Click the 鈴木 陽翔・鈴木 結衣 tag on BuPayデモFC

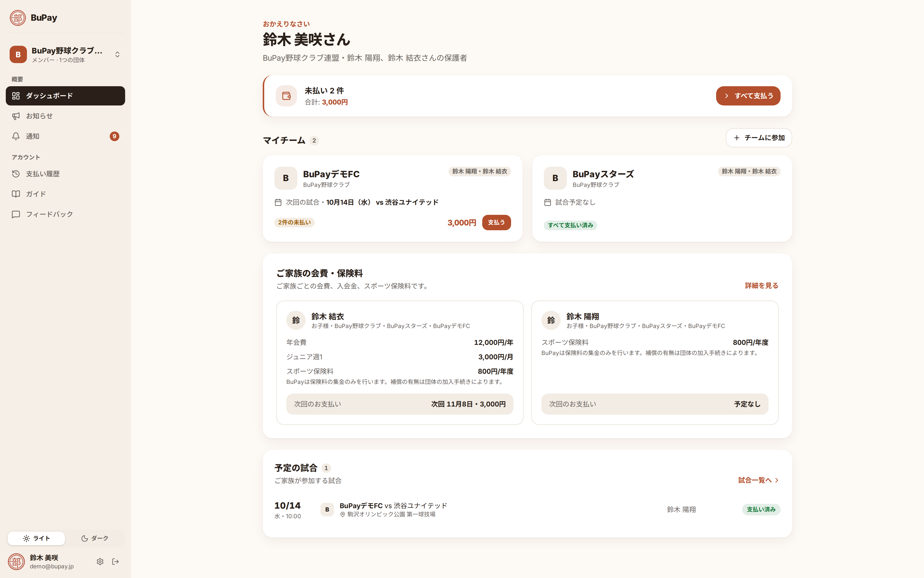click(480, 171)
